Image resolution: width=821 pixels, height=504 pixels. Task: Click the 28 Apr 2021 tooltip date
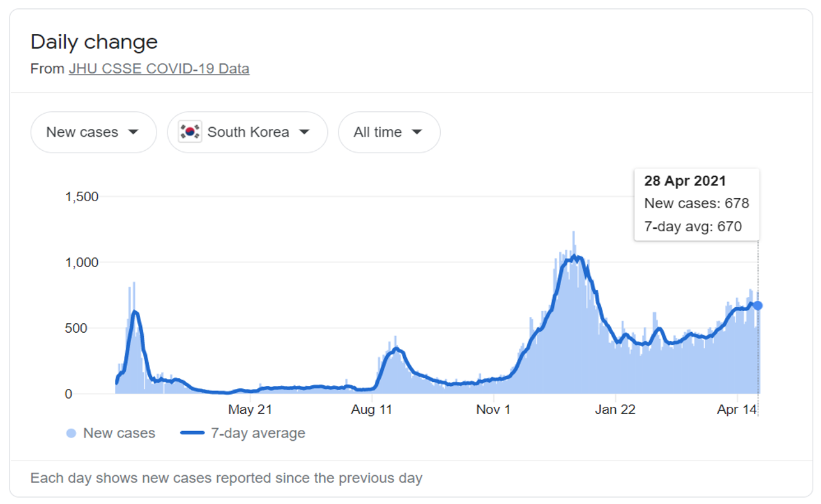pyautogui.click(x=685, y=181)
